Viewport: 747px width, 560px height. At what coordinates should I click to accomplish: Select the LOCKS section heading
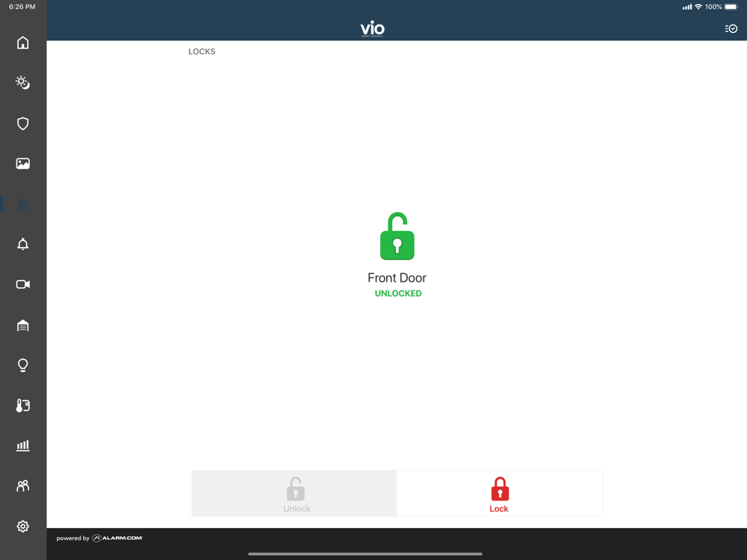(202, 52)
